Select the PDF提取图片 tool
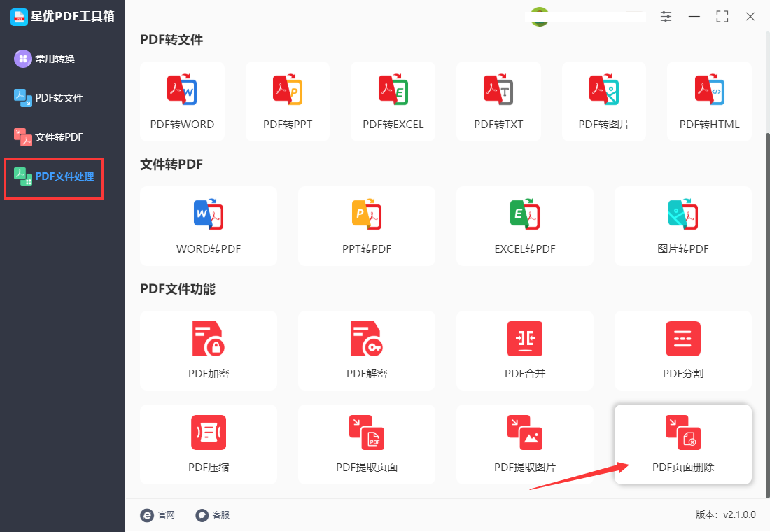Image resolution: width=770 pixels, height=532 pixels. click(x=525, y=444)
